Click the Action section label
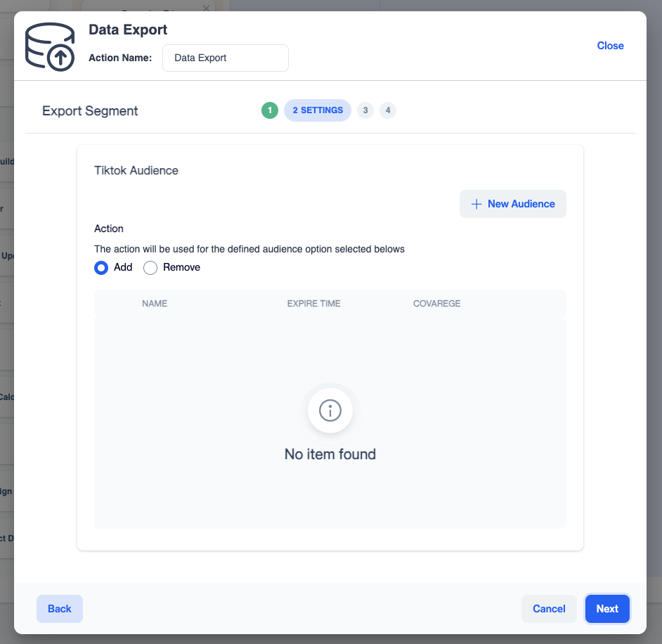 [x=109, y=228]
